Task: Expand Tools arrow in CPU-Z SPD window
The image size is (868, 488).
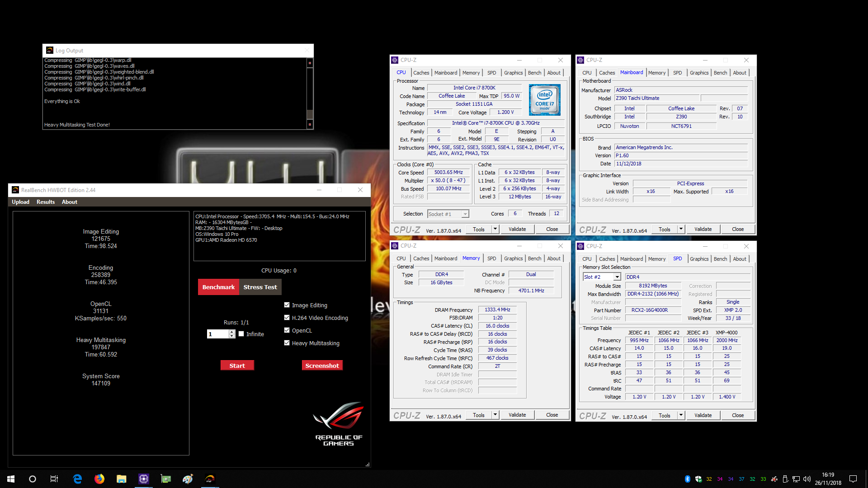Action: 681,415
